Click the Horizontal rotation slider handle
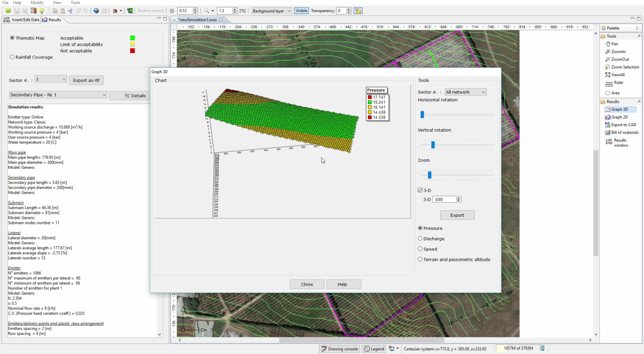Viewport: 644px width, 354px height. point(422,115)
